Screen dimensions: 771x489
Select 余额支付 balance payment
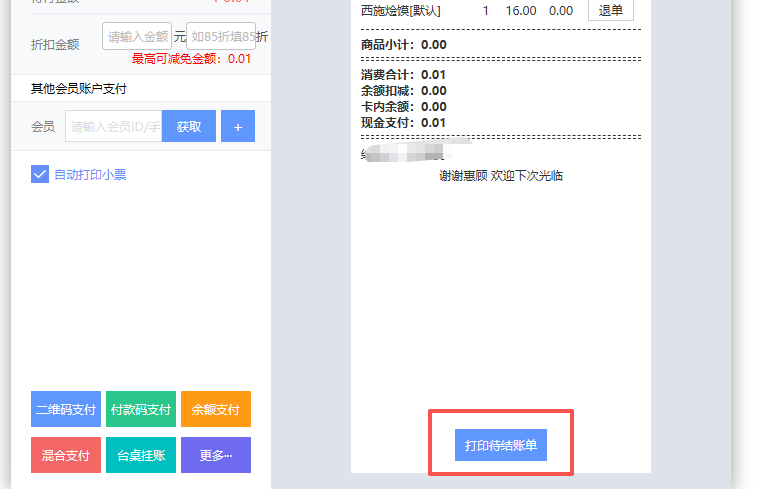[216, 409]
